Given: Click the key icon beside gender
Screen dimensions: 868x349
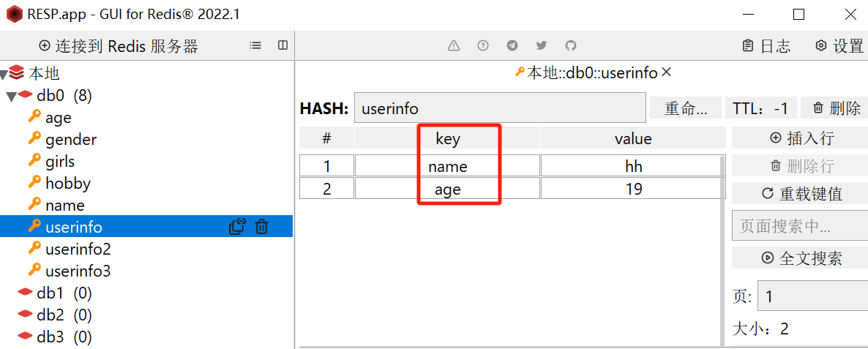Looking at the screenshot, I should [35, 139].
